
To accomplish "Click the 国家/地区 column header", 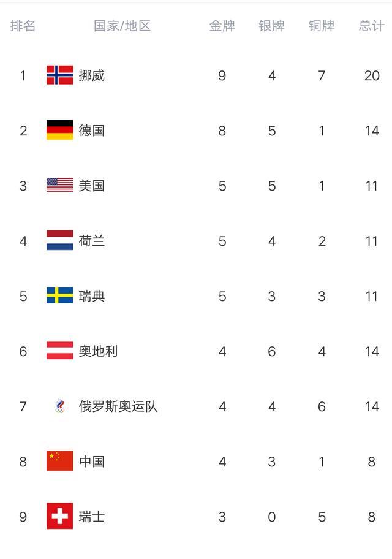I will 123,26.
